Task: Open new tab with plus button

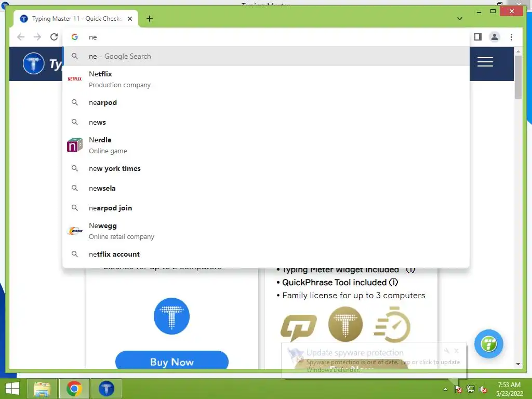Action: [150, 19]
